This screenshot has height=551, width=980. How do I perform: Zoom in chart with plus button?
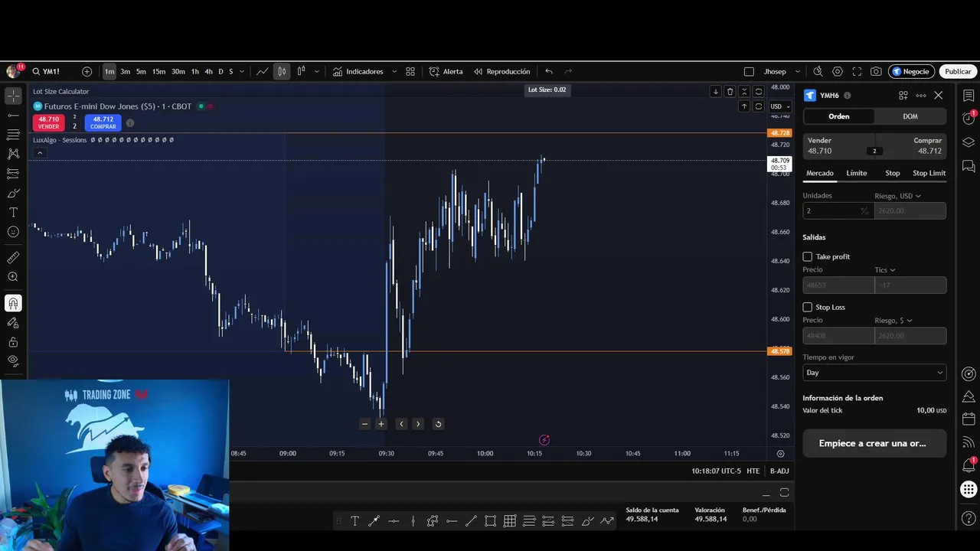tap(381, 424)
